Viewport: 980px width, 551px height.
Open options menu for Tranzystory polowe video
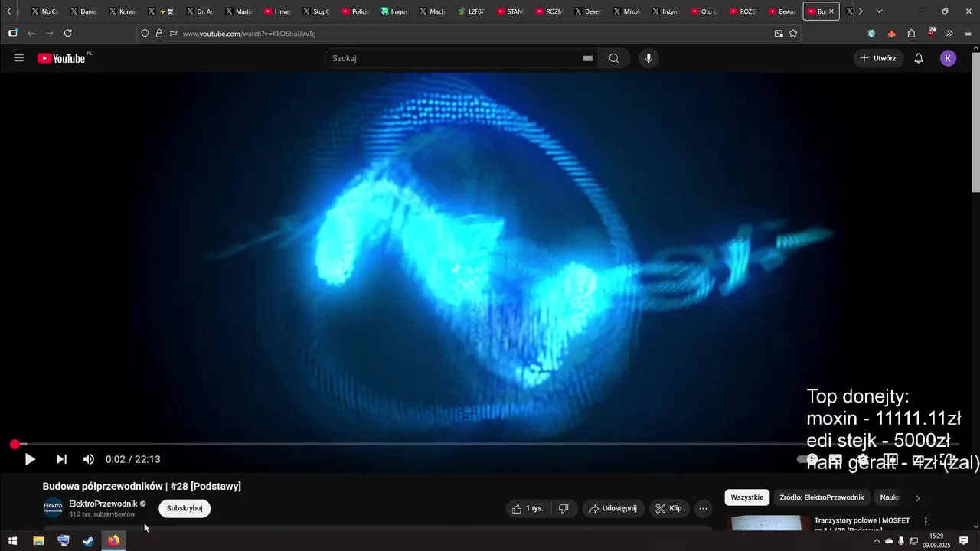point(925,522)
